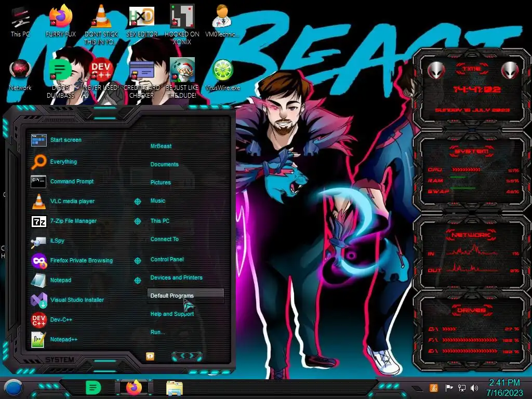Click the RAM usage bar in System widget
The height and width of the screenshot is (399, 532).
tap(458, 178)
